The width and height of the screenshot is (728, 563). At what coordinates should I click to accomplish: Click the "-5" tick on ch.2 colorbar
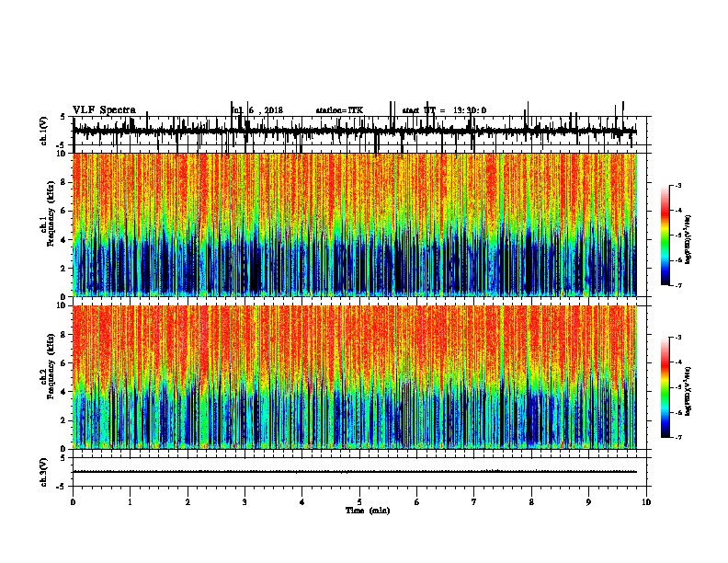tap(678, 387)
